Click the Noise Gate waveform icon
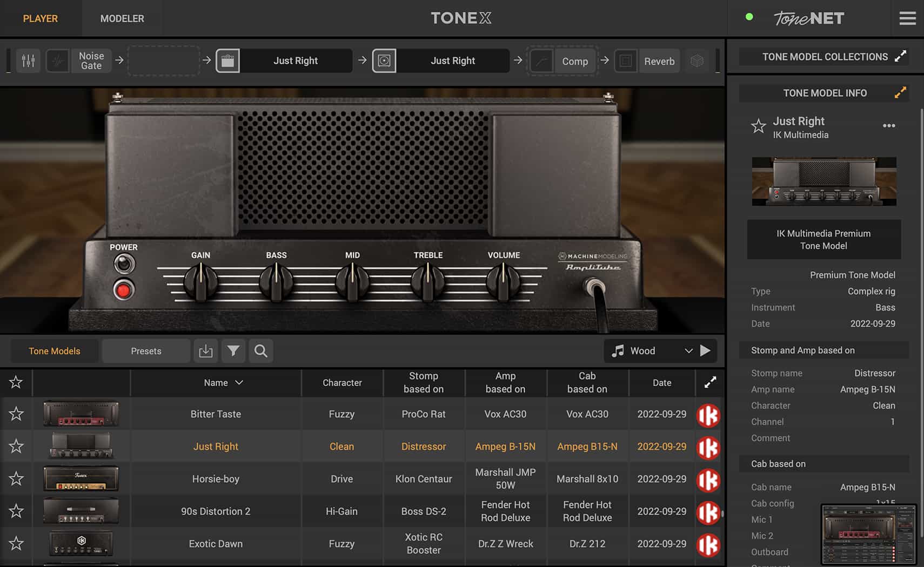The width and height of the screenshot is (924, 567). click(x=58, y=61)
